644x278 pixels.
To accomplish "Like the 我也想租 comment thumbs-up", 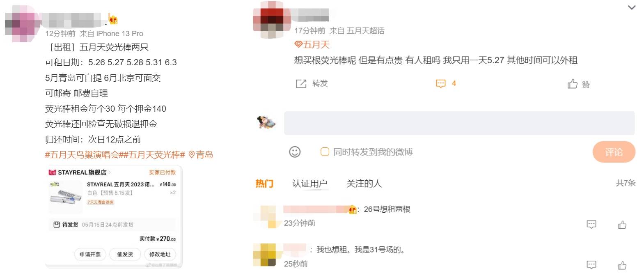I will click(622, 265).
